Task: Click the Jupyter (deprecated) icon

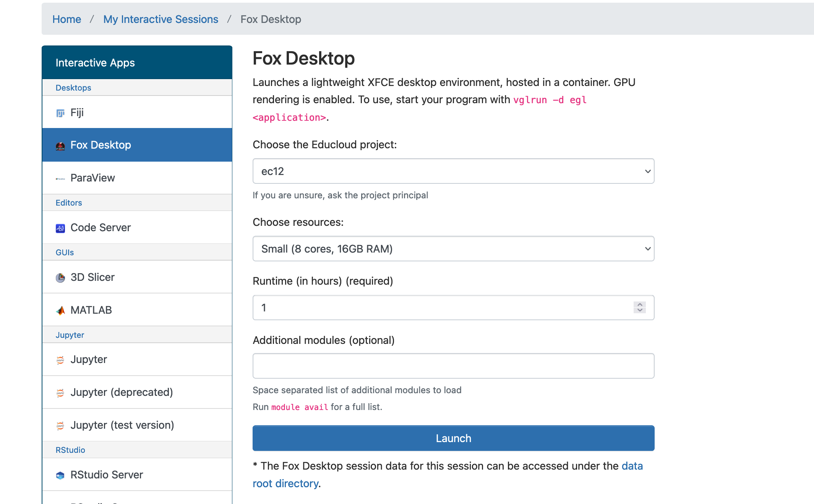Action: coord(60,393)
